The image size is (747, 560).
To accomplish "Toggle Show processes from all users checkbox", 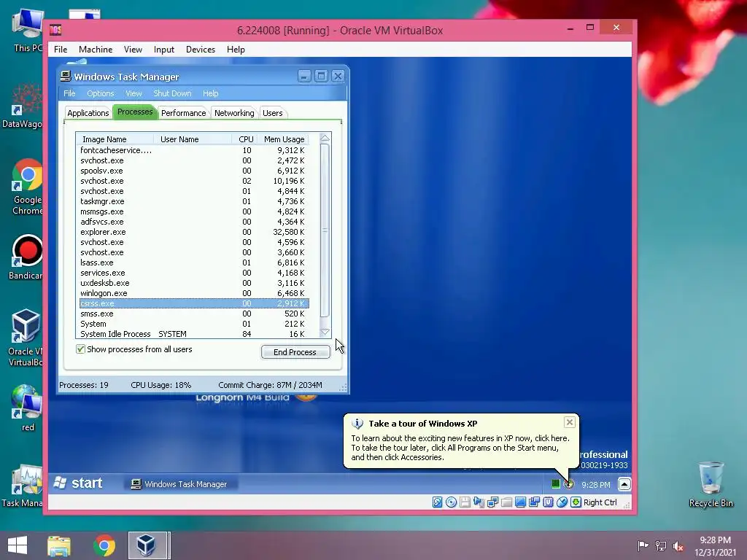I will coord(80,349).
